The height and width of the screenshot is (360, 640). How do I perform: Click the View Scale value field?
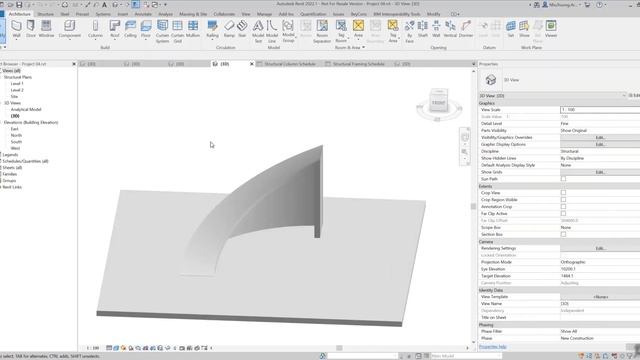pos(600,109)
